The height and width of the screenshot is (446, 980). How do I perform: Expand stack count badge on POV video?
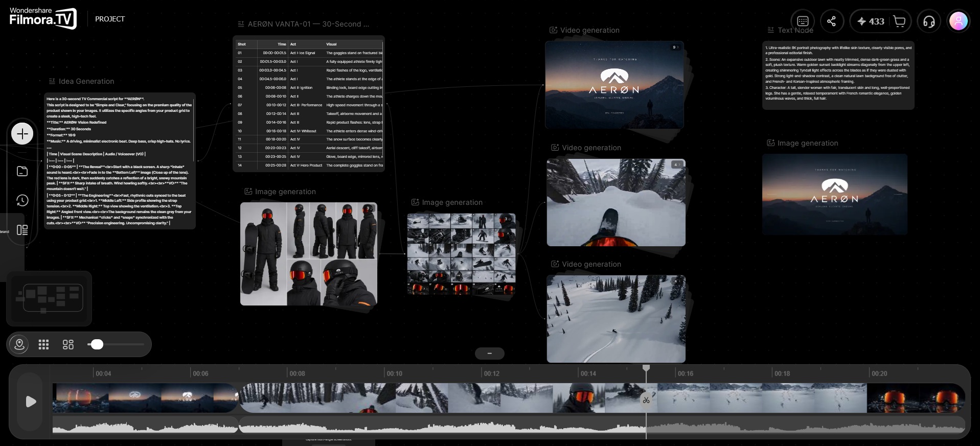(677, 165)
